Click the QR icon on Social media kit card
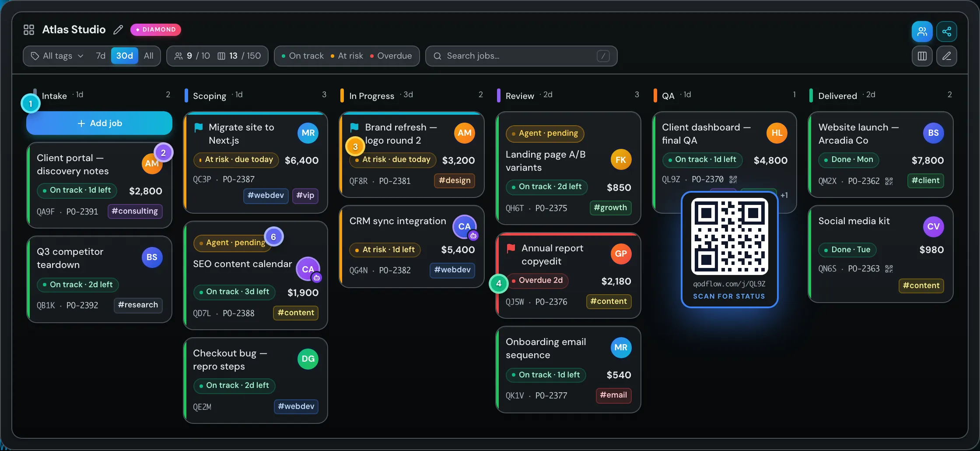The height and width of the screenshot is (451, 980). [x=889, y=269]
